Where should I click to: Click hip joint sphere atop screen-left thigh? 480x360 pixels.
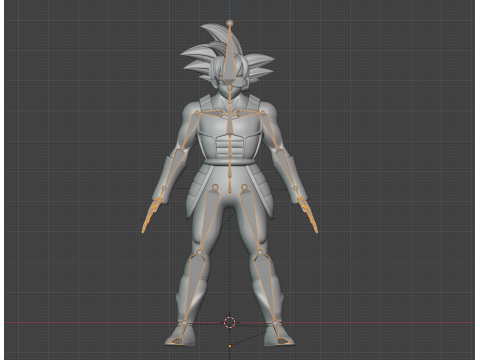215,187
